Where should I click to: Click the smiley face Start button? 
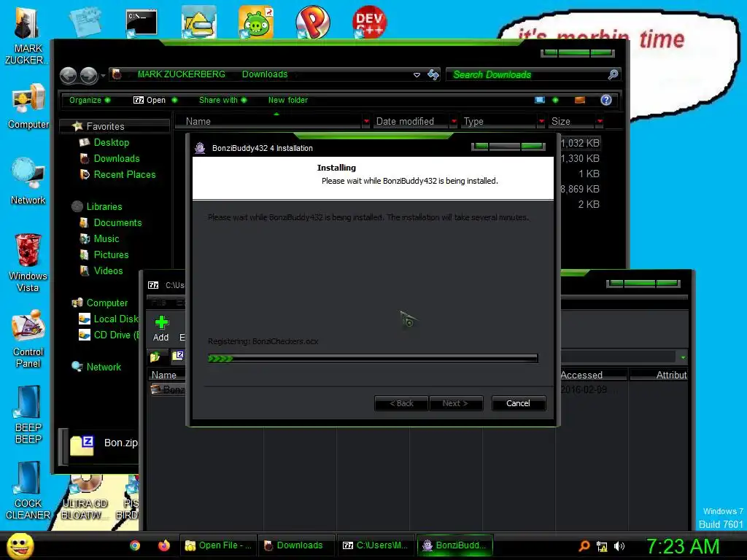click(20, 545)
